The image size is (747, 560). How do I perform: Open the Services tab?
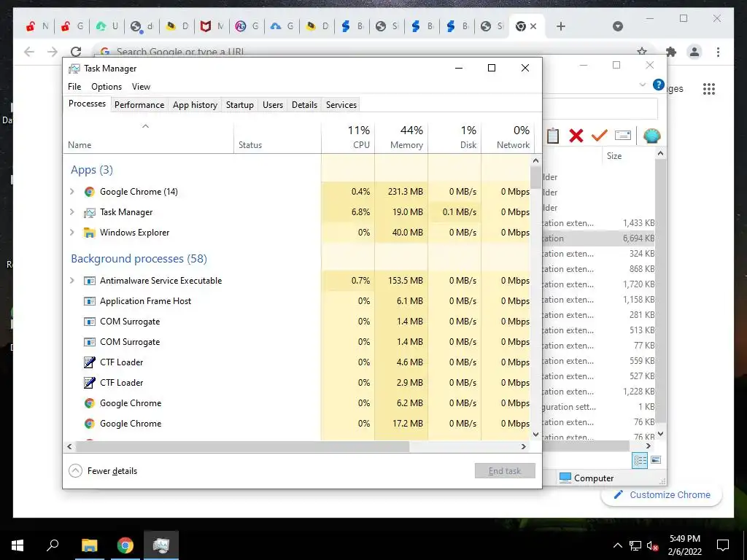341,105
